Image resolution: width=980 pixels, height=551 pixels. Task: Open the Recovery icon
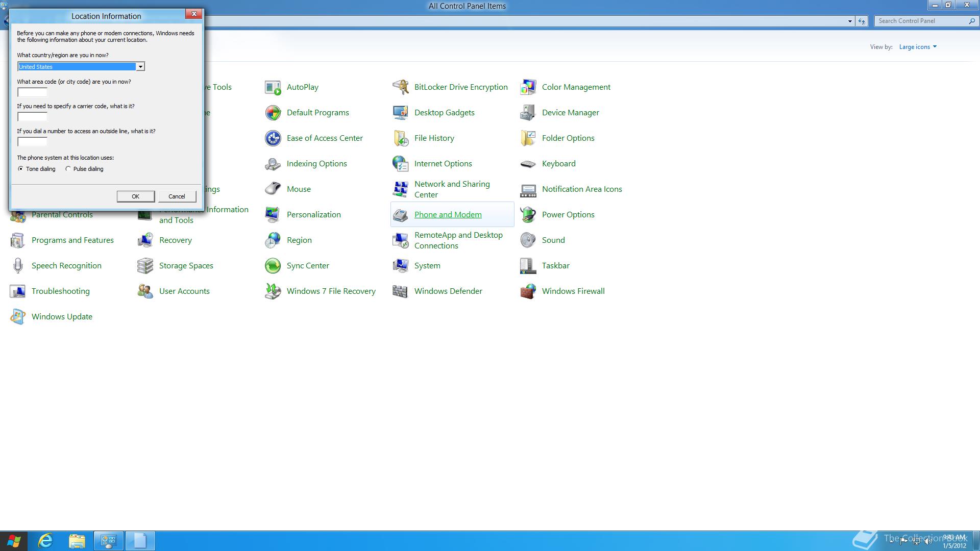145,240
